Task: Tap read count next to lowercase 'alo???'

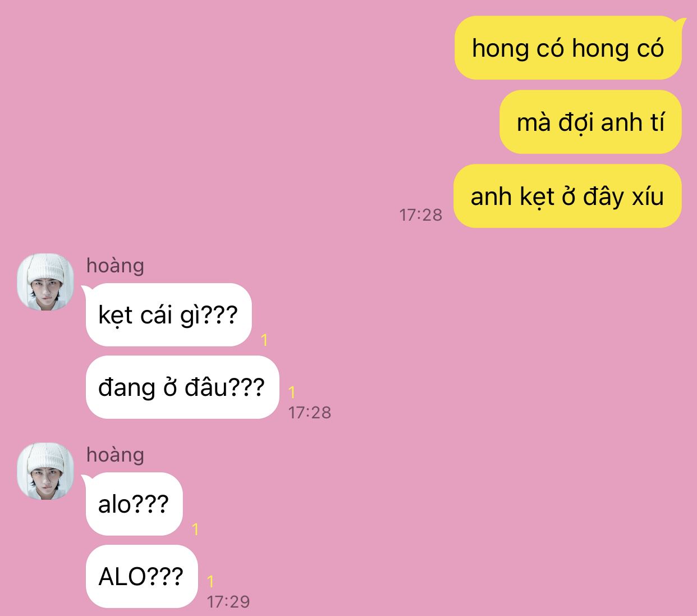Action: [x=195, y=529]
